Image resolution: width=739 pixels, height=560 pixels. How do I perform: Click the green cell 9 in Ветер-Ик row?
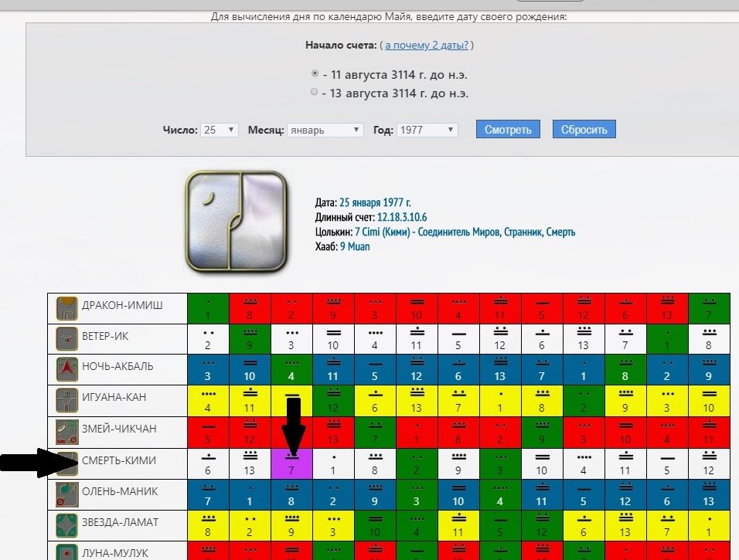[x=250, y=339]
